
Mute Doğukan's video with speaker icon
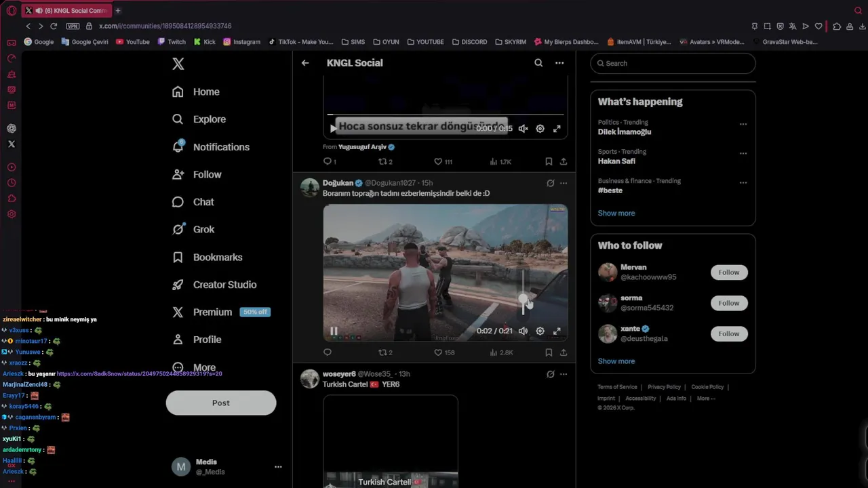coord(523,331)
